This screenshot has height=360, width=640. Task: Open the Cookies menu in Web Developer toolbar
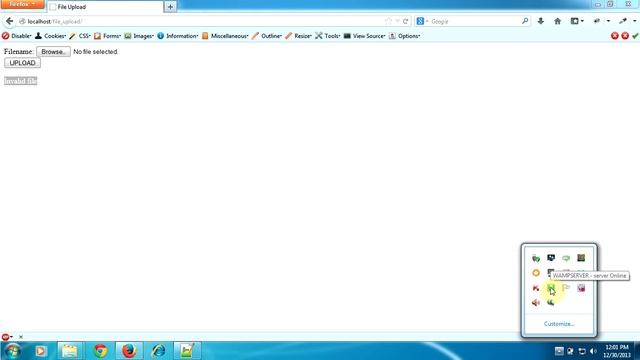51,36
